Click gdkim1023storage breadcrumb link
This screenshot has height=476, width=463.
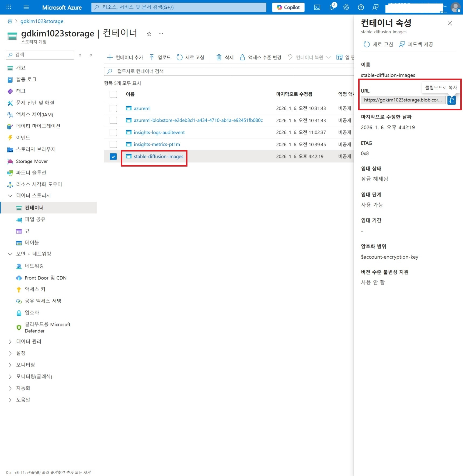pos(42,21)
